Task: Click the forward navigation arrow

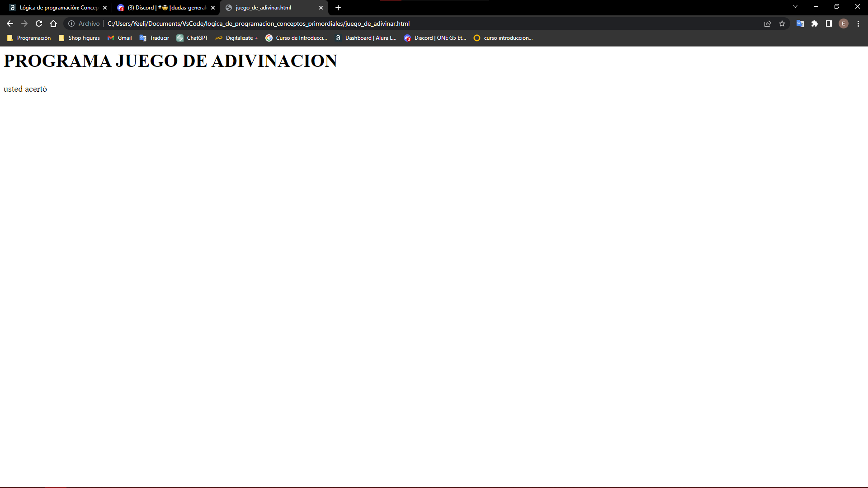Action: tap(24, 23)
